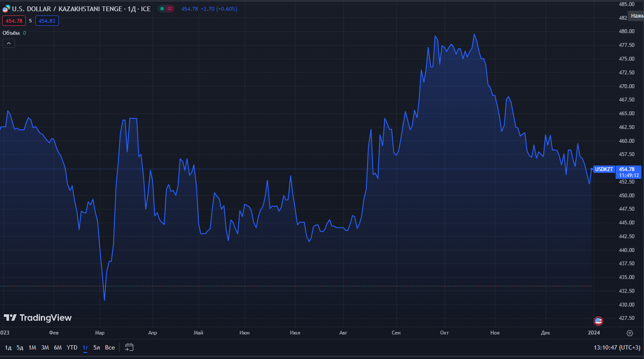The height and width of the screenshot is (359, 644).
Task: Select the 1д time range
Action: 8,347
